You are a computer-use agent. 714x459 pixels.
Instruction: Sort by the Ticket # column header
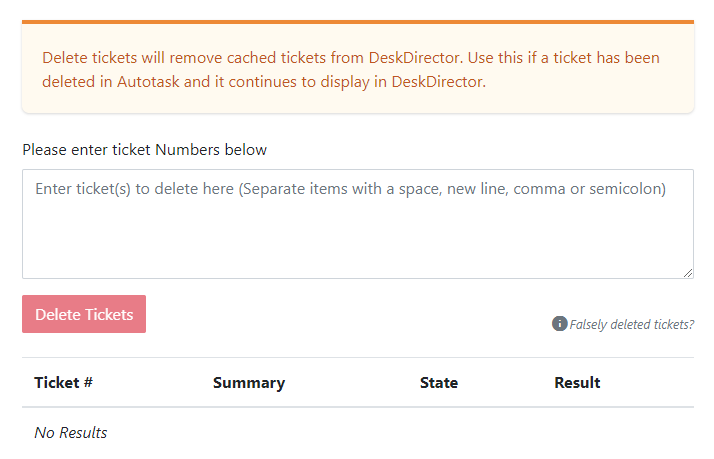click(x=64, y=382)
